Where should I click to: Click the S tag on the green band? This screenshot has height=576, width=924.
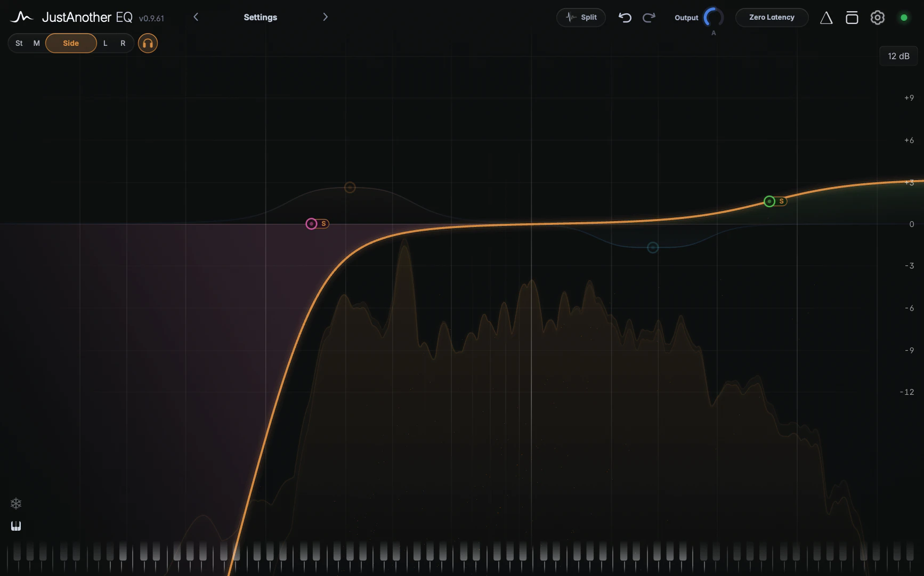[x=781, y=201]
